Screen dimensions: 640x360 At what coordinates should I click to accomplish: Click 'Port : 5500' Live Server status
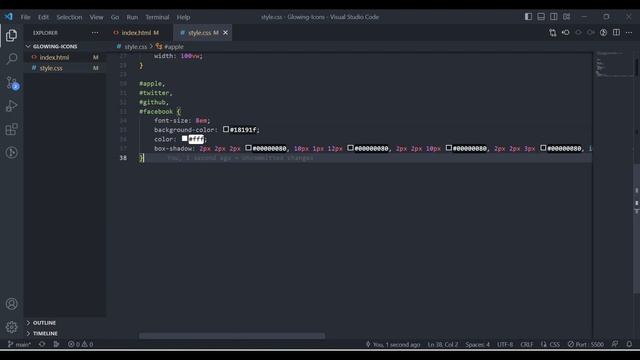[x=586, y=344]
